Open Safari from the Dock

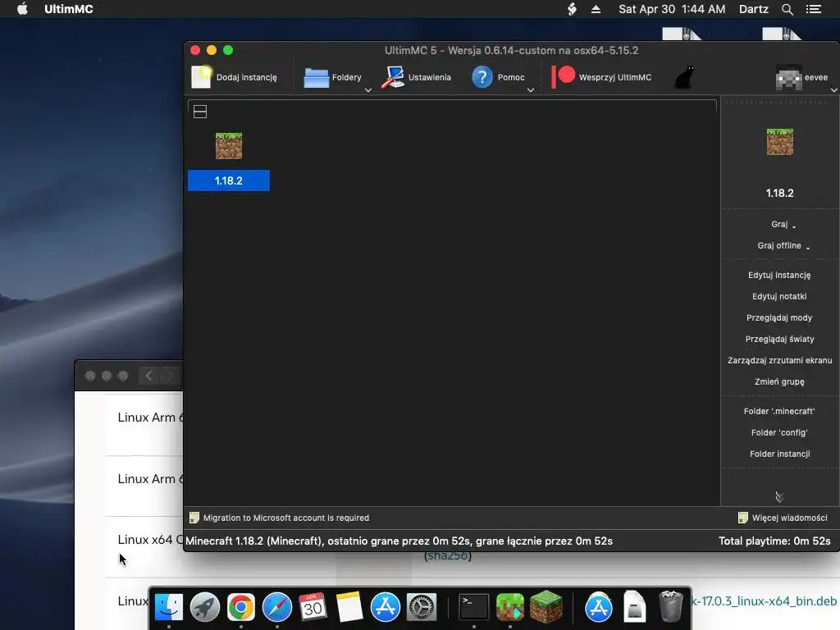(277, 608)
